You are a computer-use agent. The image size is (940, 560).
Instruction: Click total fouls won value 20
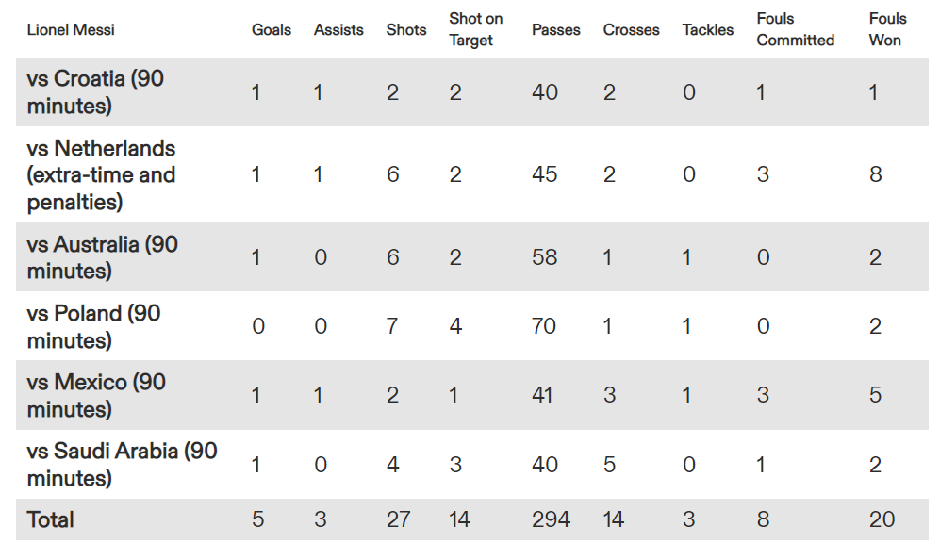coord(882,519)
